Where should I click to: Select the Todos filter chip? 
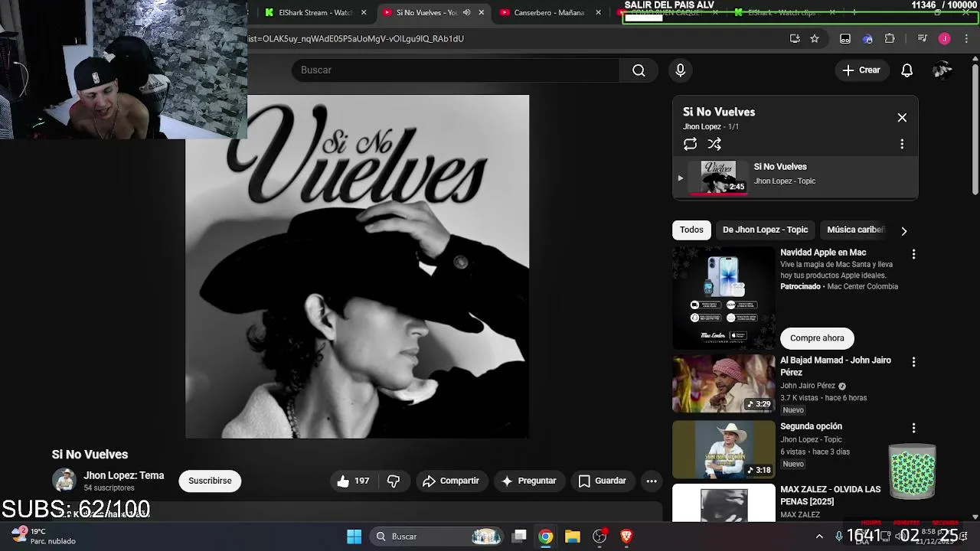tap(691, 230)
